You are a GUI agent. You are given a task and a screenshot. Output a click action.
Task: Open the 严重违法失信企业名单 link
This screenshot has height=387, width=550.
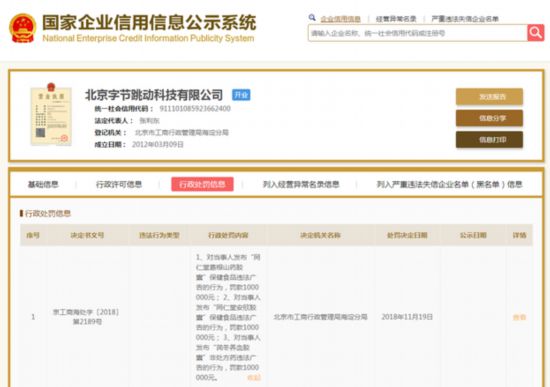click(465, 19)
